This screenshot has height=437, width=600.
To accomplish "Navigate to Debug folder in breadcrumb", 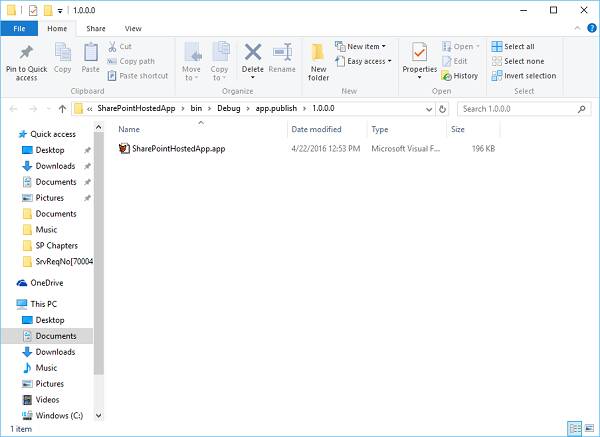I will tap(229, 108).
